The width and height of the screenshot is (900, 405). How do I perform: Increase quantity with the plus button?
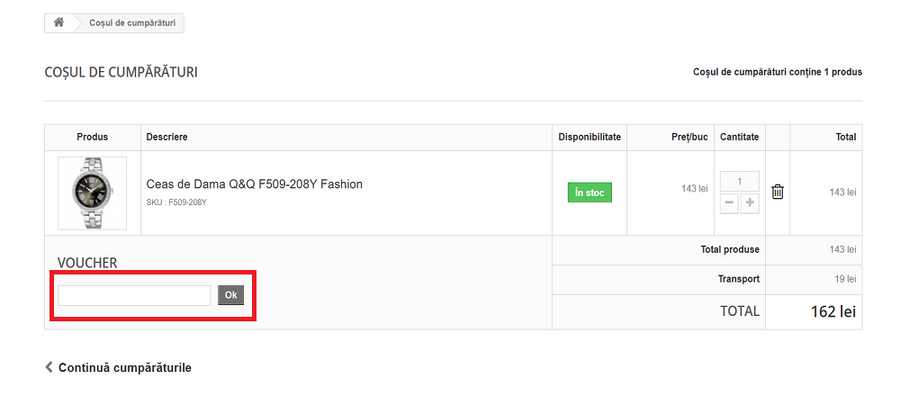pyautogui.click(x=750, y=203)
